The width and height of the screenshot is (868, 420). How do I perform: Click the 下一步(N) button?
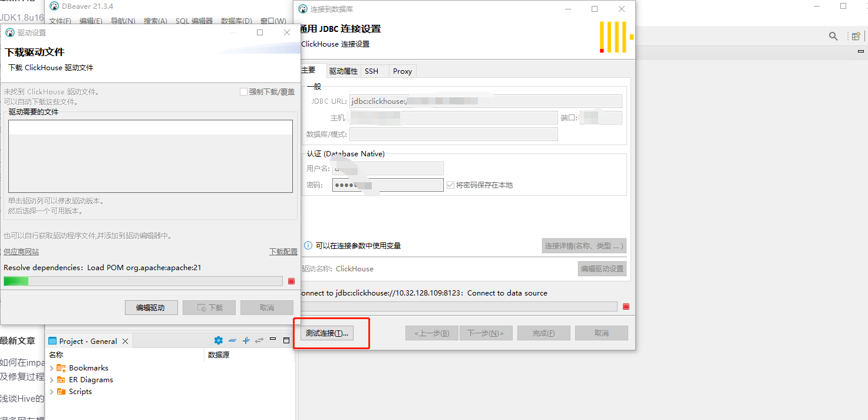[x=486, y=333]
